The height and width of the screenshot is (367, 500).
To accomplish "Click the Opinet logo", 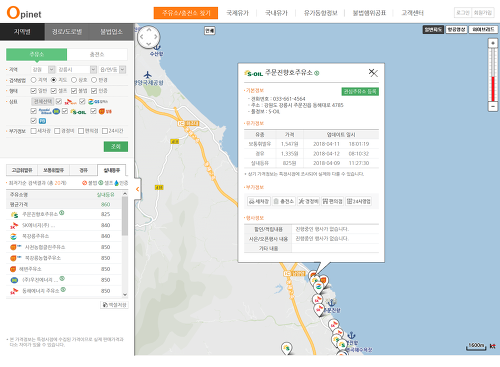I will [x=24, y=13].
